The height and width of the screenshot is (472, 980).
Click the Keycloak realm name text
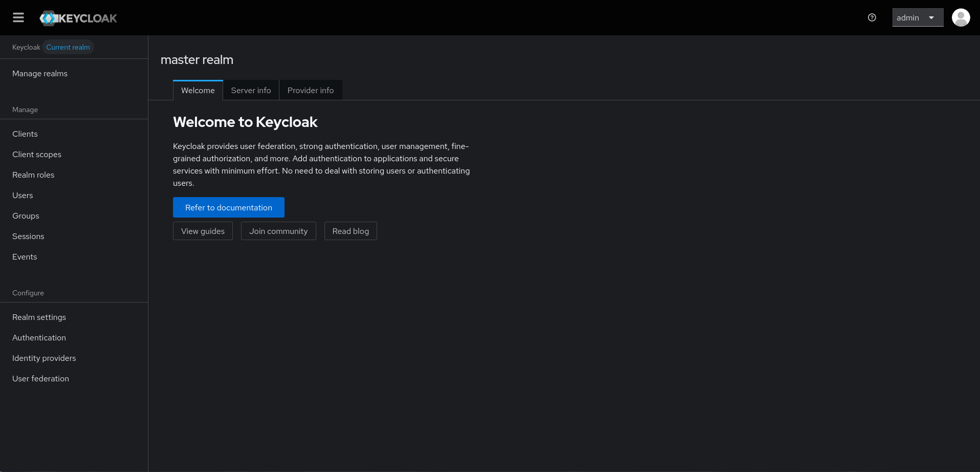(x=26, y=47)
